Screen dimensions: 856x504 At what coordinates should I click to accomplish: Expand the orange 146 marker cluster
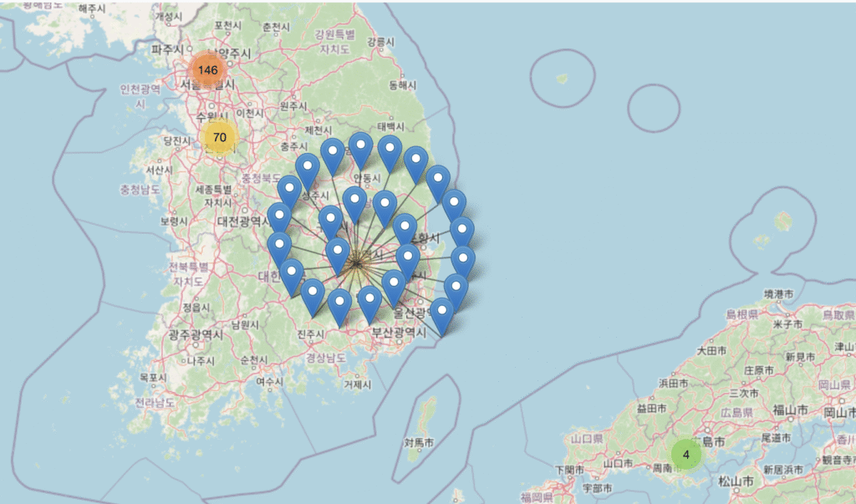[205, 70]
